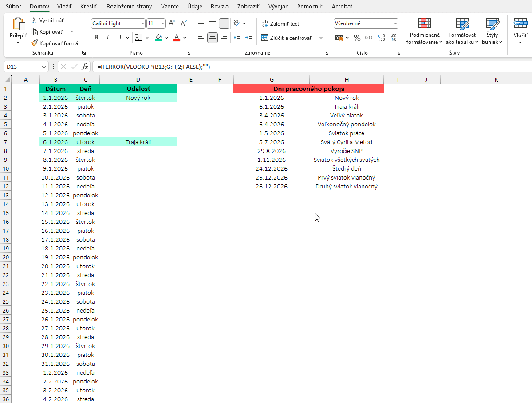The width and height of the screenshot is (532, 403).
Task: Click the Vystrihnúť scissors icon
Action: pyautogui.click(x=34, y=20)
